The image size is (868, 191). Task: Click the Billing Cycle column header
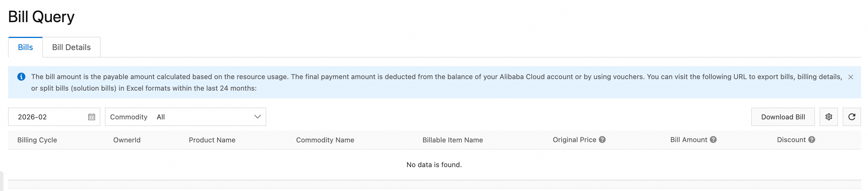click(37, 140)
